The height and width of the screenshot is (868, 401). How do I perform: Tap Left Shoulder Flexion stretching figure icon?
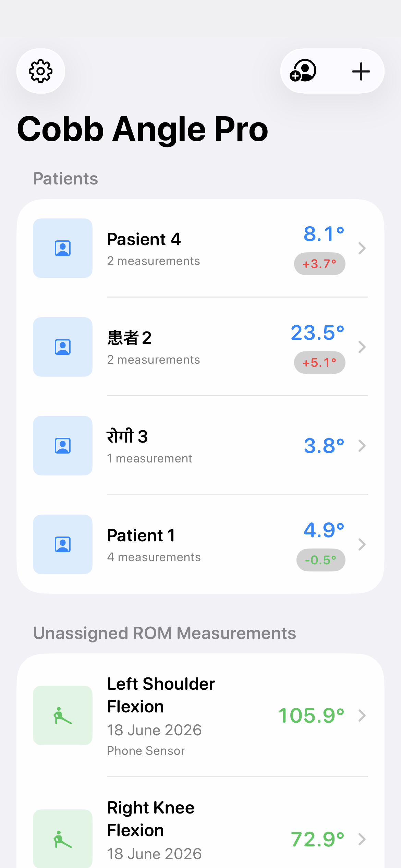tap(63, 715)
